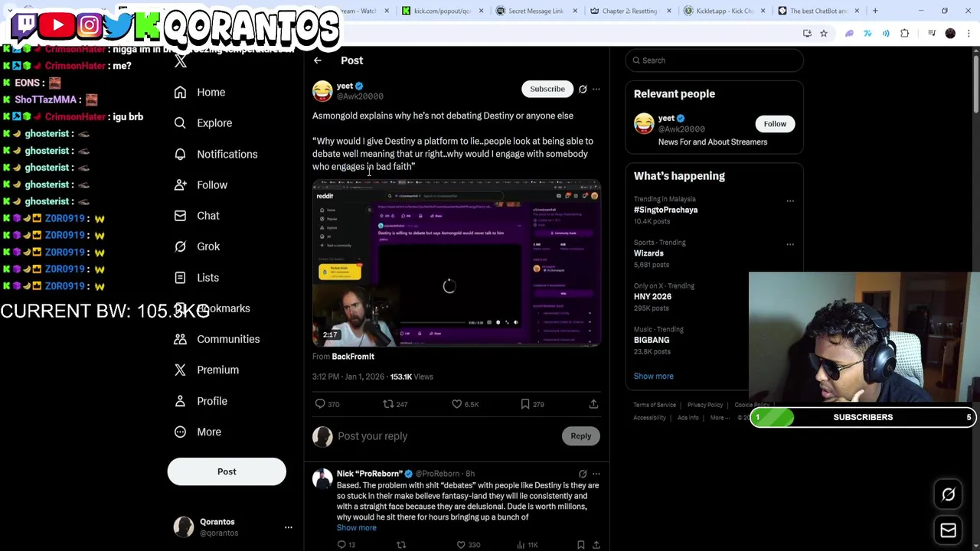Open yeet's profile avatar on post
Image resolution: width=980 pixels, height=551 pixels.
[x=322, y=91]
